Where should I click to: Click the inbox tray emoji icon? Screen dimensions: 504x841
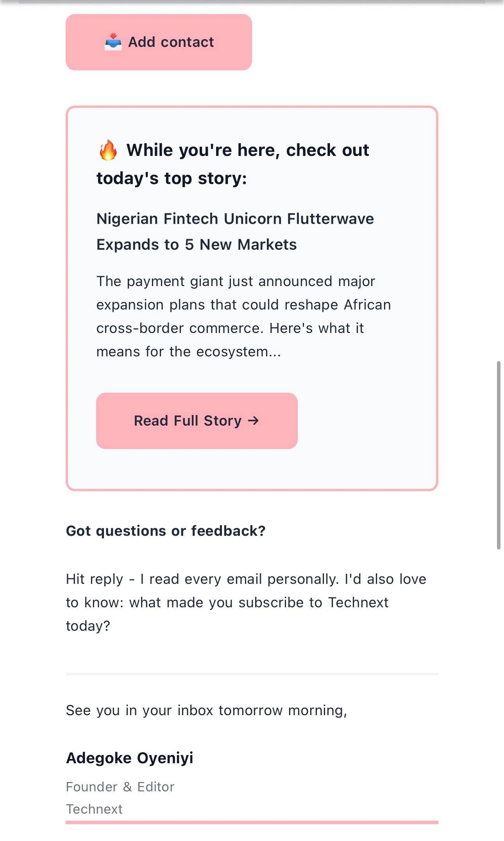113,42
